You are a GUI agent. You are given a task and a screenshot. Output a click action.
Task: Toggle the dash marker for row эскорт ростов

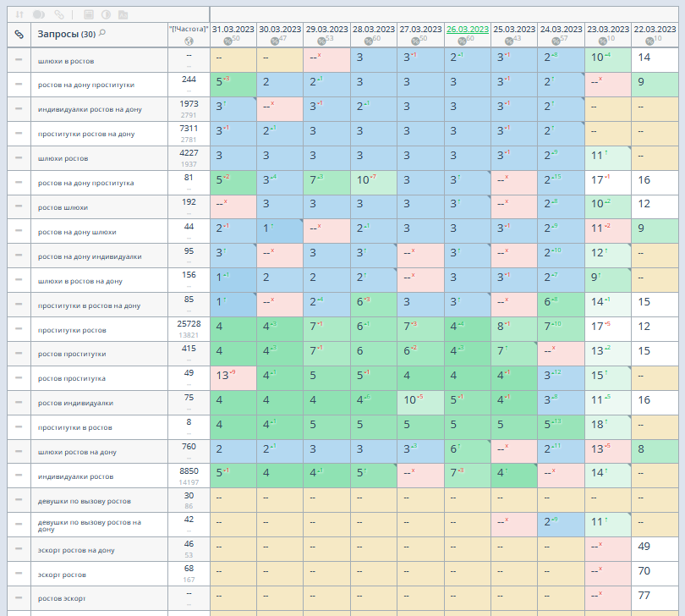click(x=19, y=575)
